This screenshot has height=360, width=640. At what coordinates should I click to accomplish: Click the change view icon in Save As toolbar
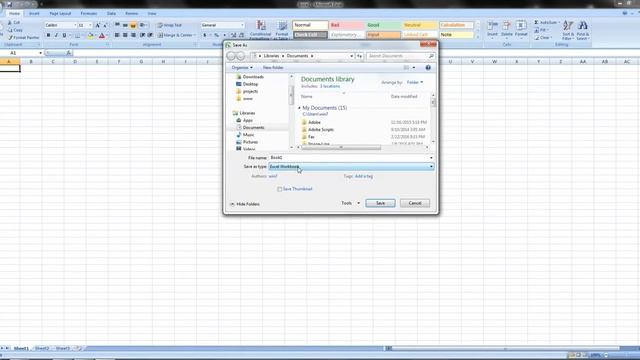point(406,68)
